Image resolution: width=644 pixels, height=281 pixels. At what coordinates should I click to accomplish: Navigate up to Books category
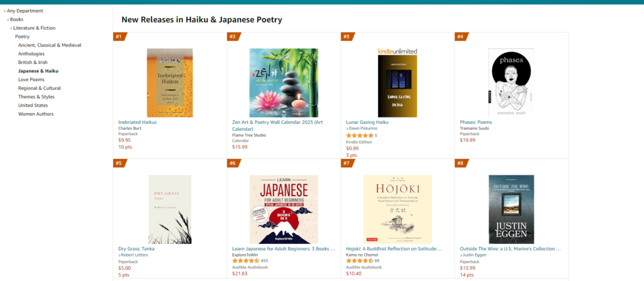pos(16,19)
